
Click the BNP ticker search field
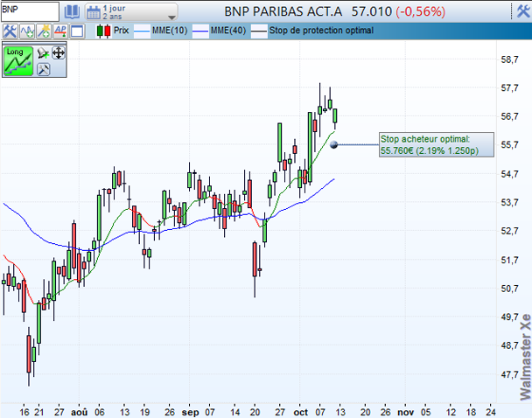pyautogui.click(x=30, y=10)
